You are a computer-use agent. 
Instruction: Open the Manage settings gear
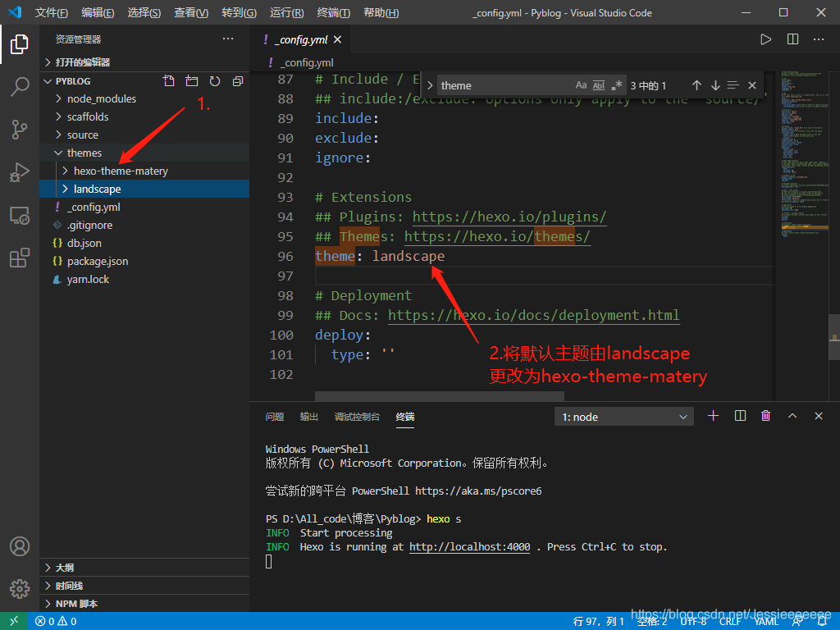[20, 589]
